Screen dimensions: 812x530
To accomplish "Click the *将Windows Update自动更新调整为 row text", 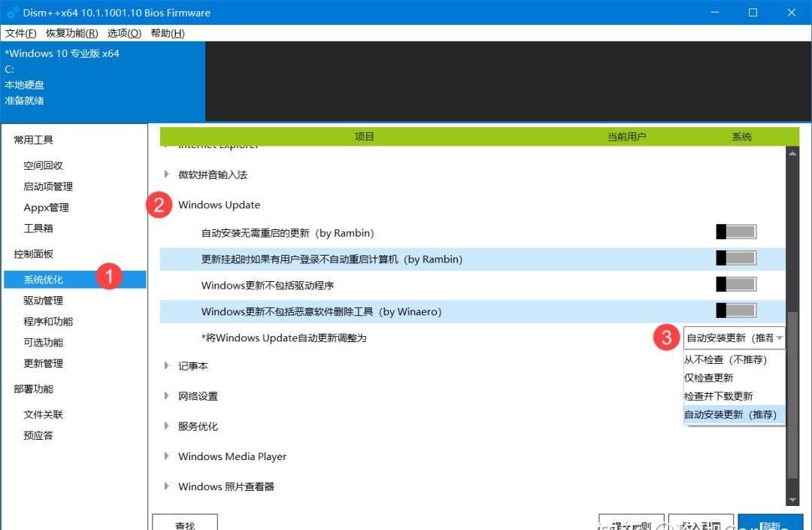I will coord(283,338).
